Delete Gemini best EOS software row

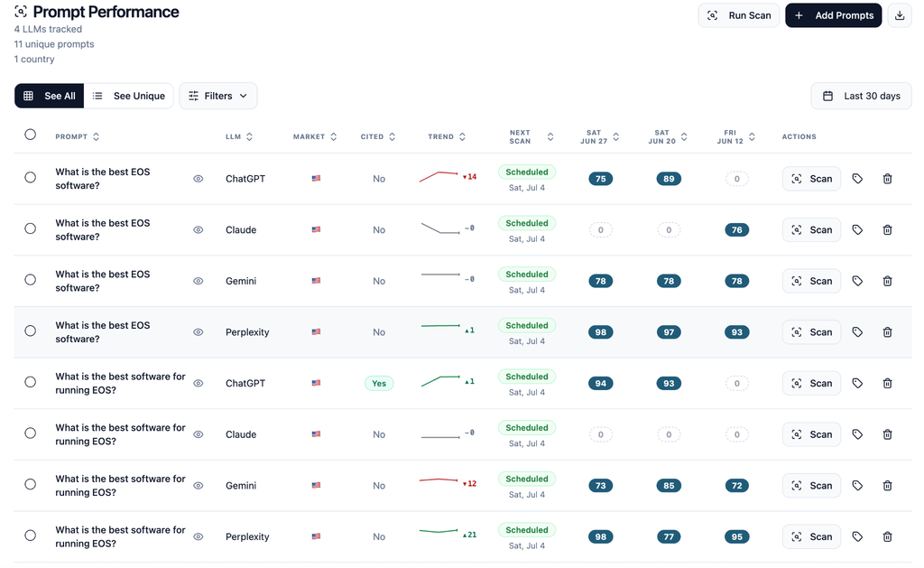(887, 281)
